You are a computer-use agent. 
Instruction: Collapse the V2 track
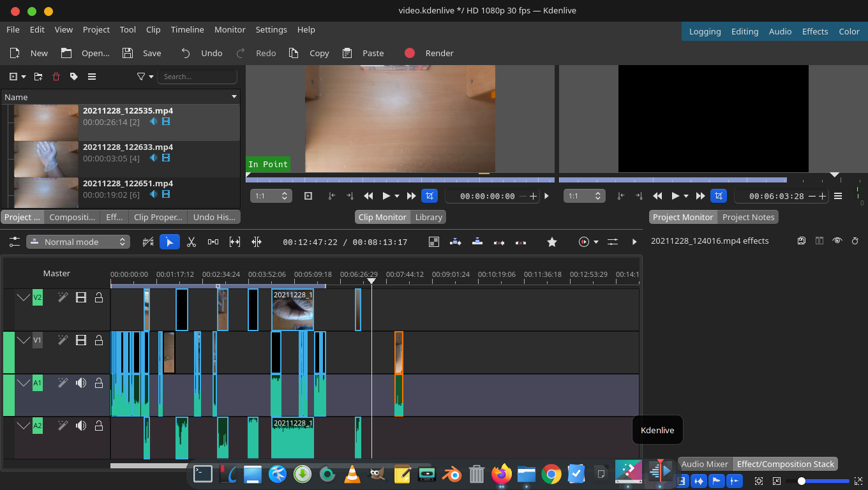[x=24, y=297]
